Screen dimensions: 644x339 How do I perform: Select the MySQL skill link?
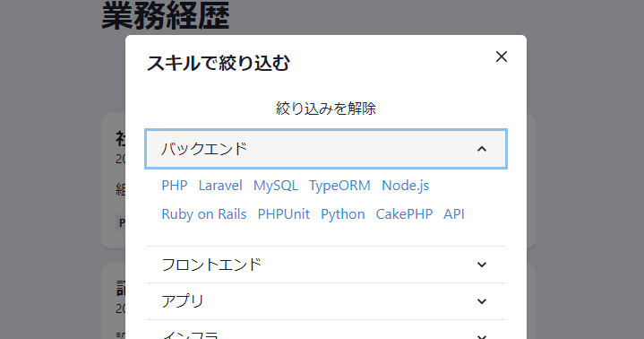click(x=276, y=186)
